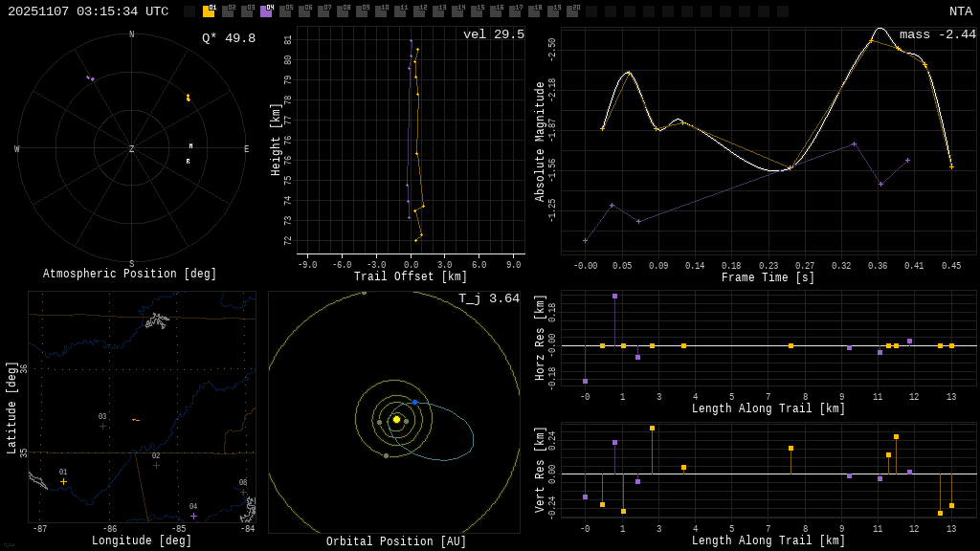Screen dimensions: 980x551
Task: Click the purple station 04 indicator box
Action: pos(266,11)
